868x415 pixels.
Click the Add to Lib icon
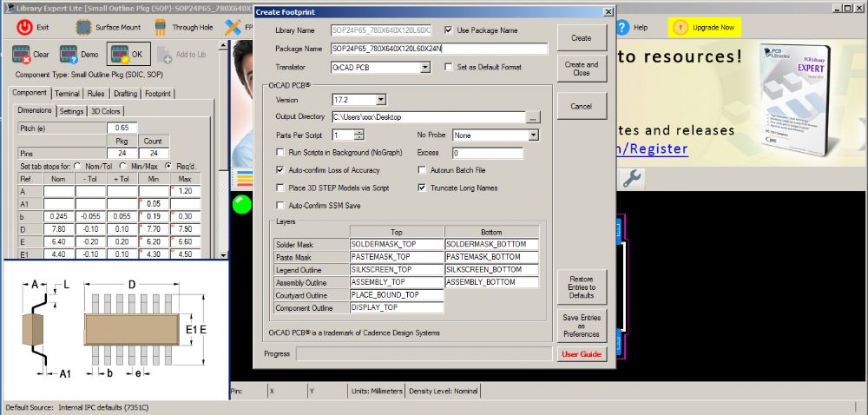(165, 55)
